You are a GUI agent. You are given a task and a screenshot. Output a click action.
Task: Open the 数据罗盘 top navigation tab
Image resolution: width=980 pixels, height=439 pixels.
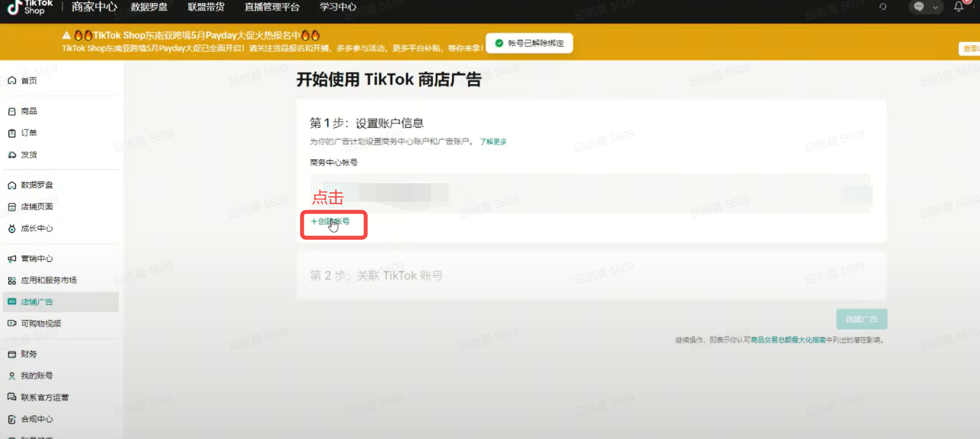149,7
